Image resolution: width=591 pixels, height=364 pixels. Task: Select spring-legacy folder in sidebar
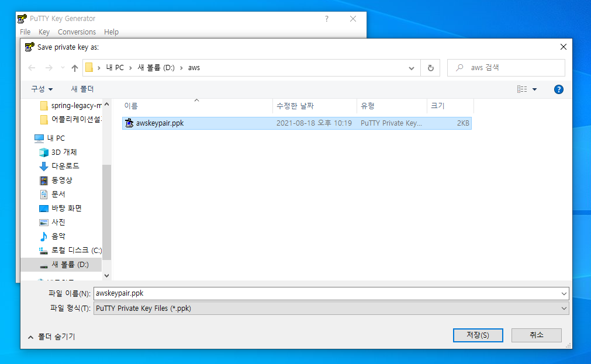[x=71, y=106]
